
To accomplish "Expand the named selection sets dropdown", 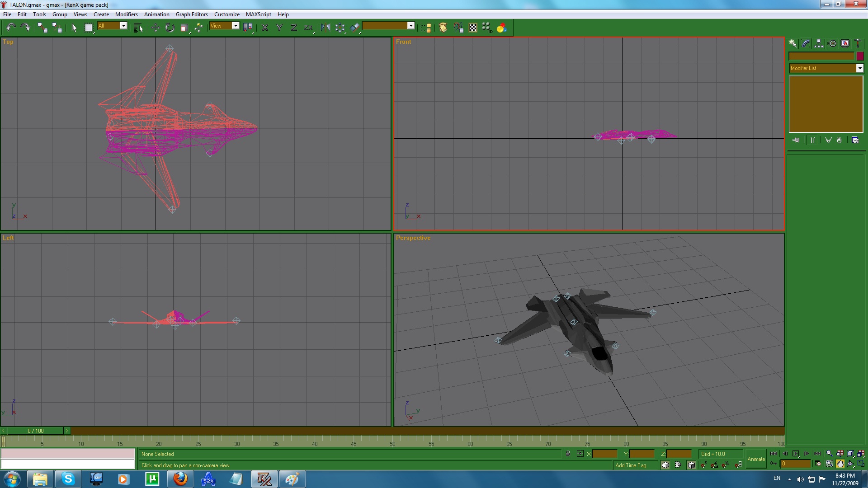I will point(411,26).
